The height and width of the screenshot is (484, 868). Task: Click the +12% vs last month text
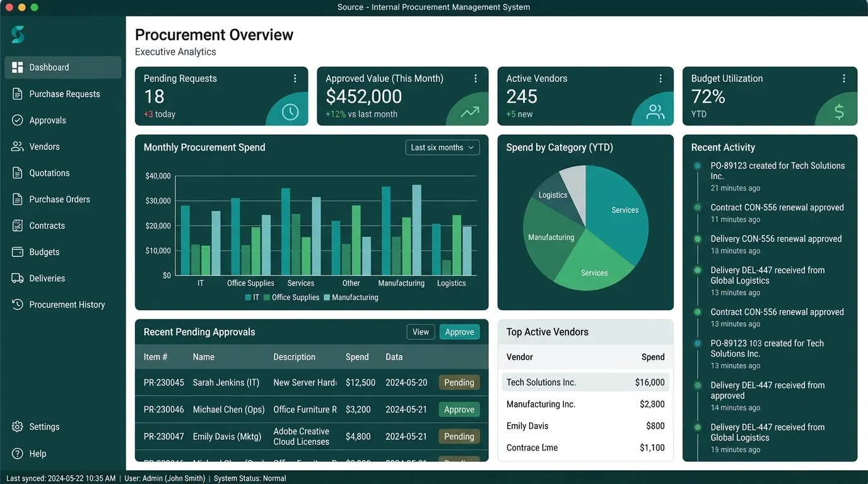click(x=361, y=114)
